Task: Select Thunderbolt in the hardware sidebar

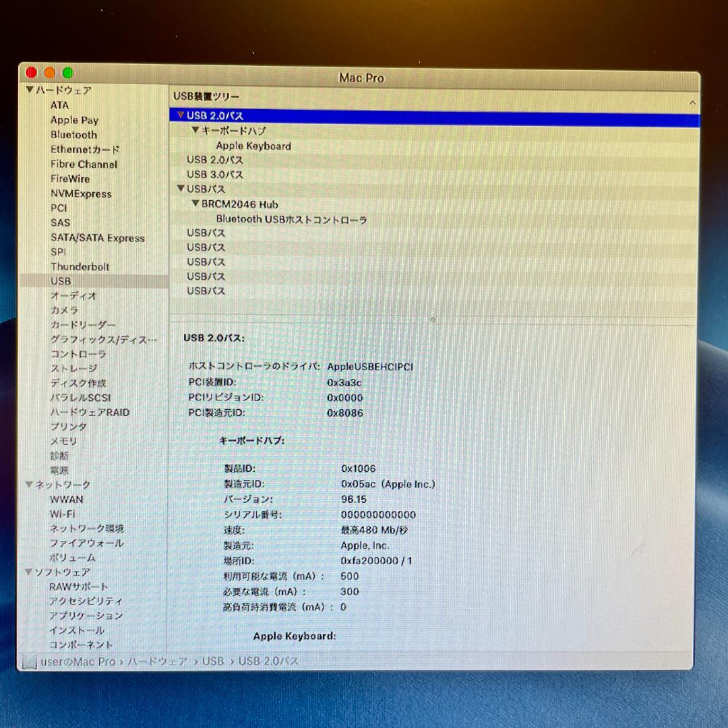Action: coord(80,267)
